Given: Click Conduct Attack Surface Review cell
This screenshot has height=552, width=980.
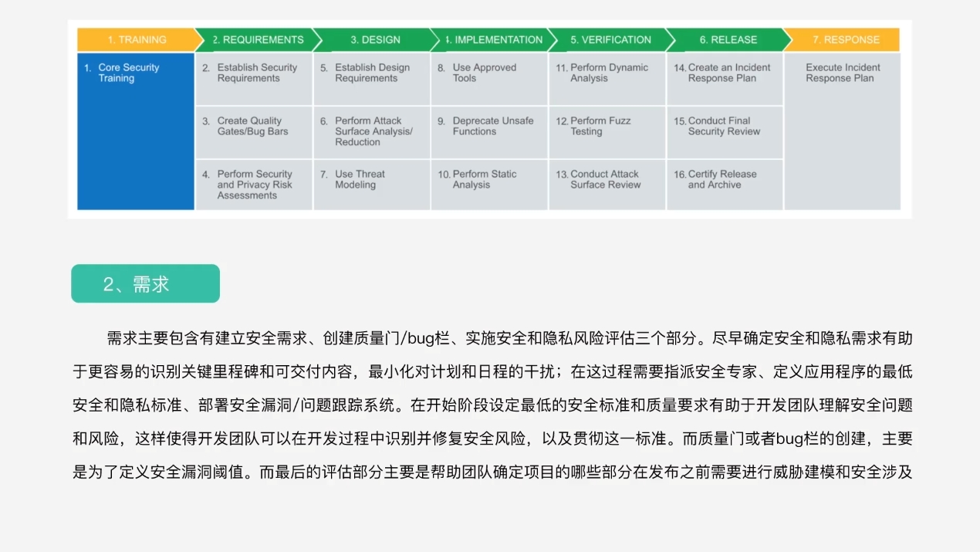Looking at the screenshot, I should coord(607,185).
